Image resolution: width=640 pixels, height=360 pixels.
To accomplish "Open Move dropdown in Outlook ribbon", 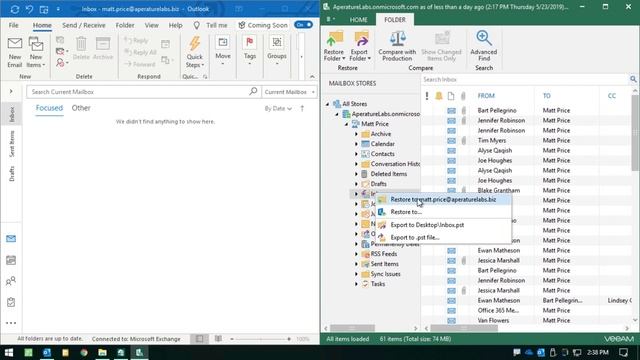I will click(223, 51).
